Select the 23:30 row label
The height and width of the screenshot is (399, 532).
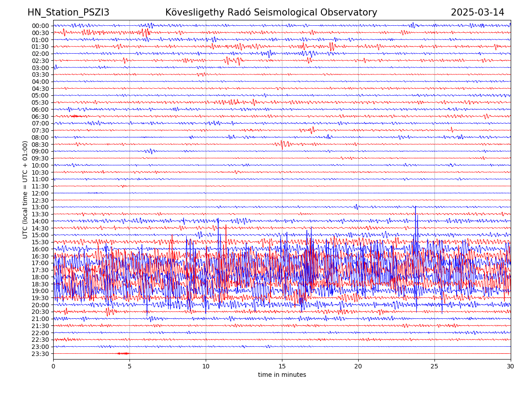point(40,354)
